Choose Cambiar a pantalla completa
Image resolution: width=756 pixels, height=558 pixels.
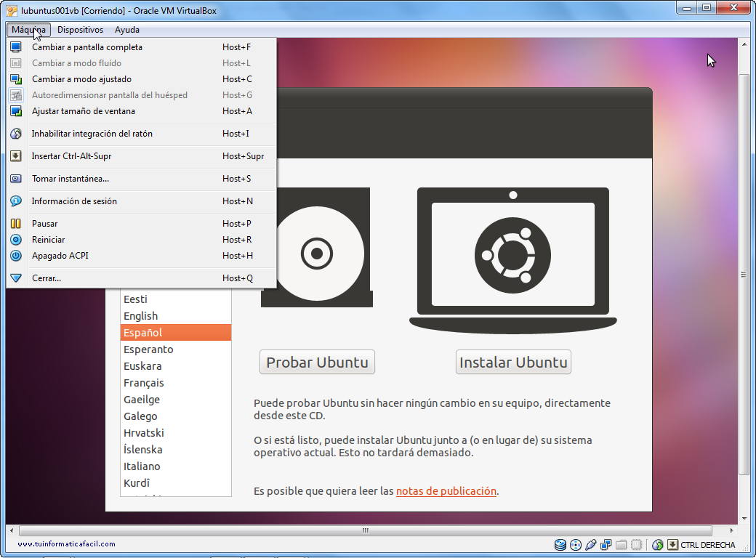pos(141,47)
